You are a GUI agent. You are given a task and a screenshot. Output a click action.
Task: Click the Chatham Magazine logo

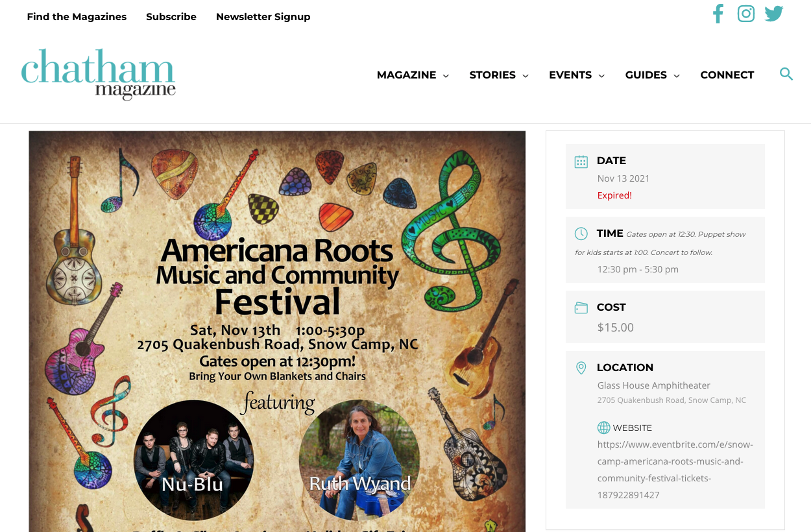click(98, 74)
